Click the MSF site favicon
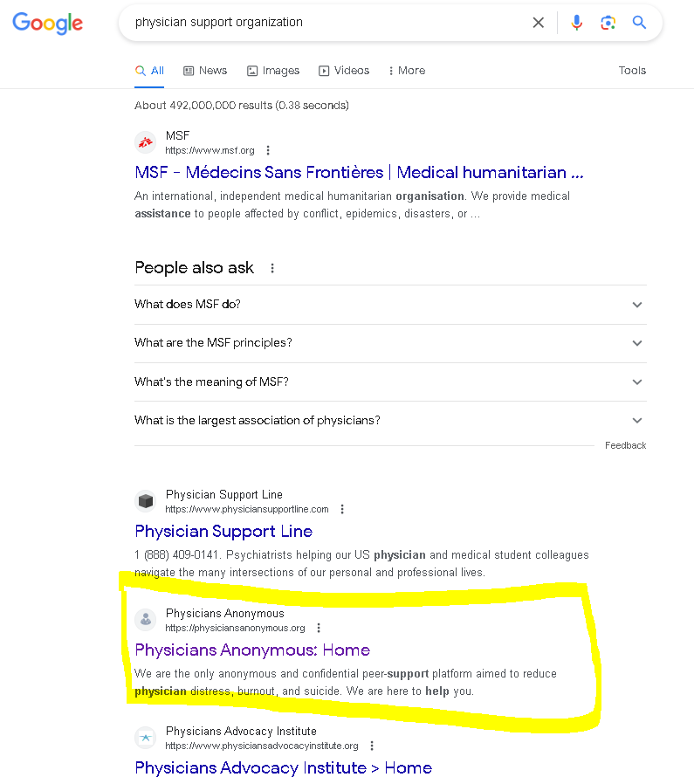694x784 pixels. [146, 142]
